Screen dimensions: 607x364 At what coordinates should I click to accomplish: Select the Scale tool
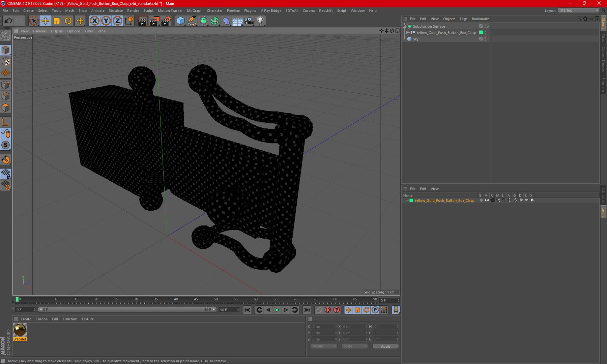[x=57, y=21]
